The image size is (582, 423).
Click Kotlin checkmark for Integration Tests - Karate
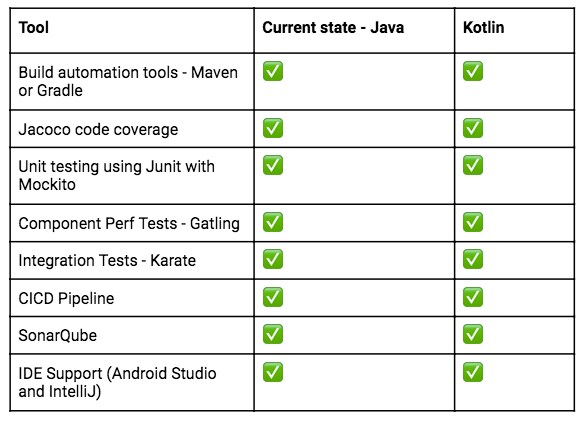click(473, 259)
